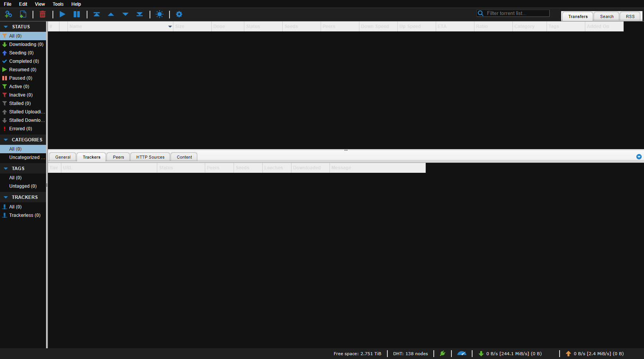Open the Name column dropdown arrow
The height and width of the screenshot is (359, 644).
click(x=170, y=26)
